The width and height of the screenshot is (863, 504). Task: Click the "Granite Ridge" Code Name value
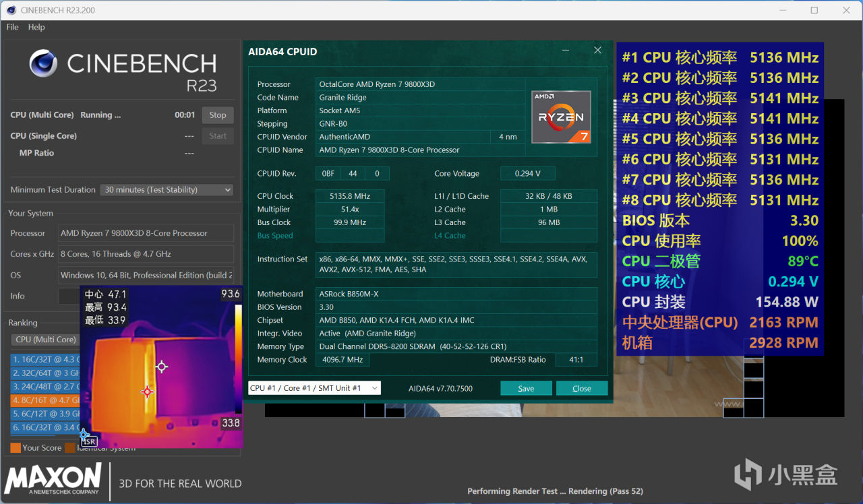coord(343,98)
